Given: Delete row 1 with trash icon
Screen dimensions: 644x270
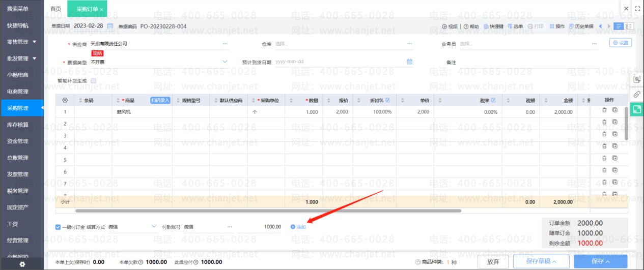Looking at the screenshot, I should coord(604,110).
